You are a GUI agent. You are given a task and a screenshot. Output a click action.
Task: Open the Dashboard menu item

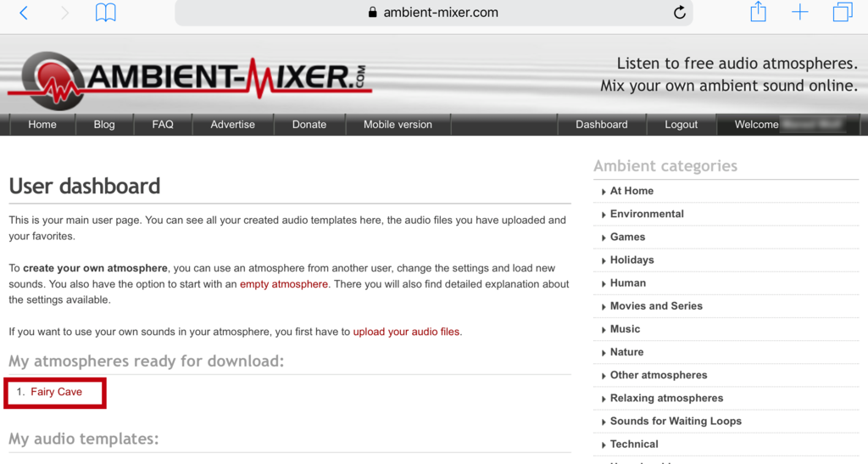pyautogui.click(x=602, y=125)
